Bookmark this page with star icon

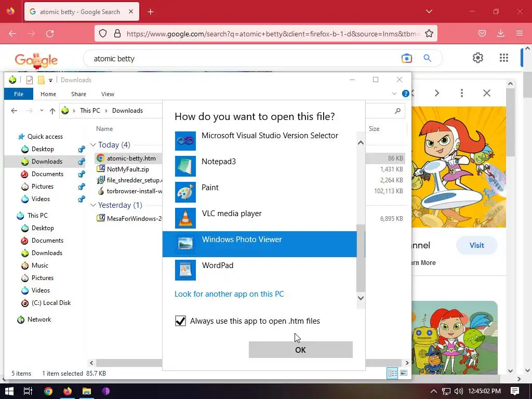[x=429, y=34]
